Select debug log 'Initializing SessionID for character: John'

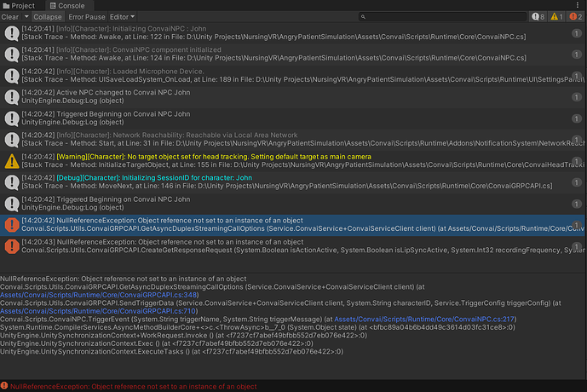point(292,182)
